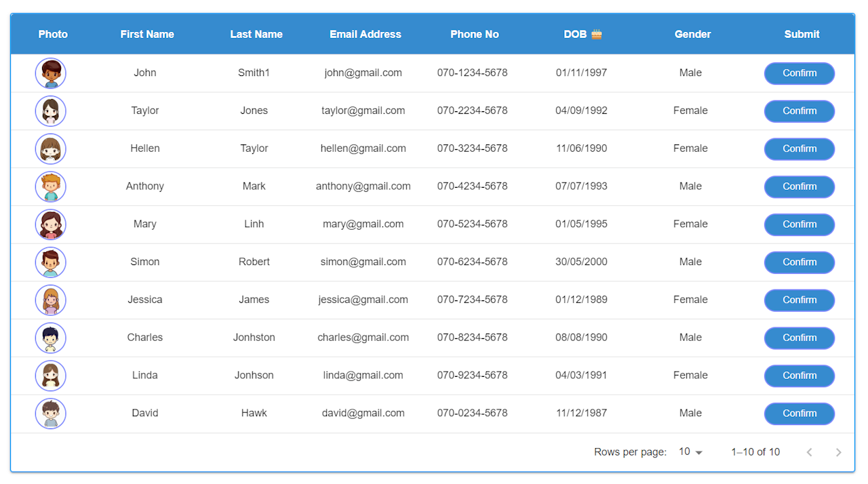
Task: Click John's avatar photo
Action: [x=51, y=73]
